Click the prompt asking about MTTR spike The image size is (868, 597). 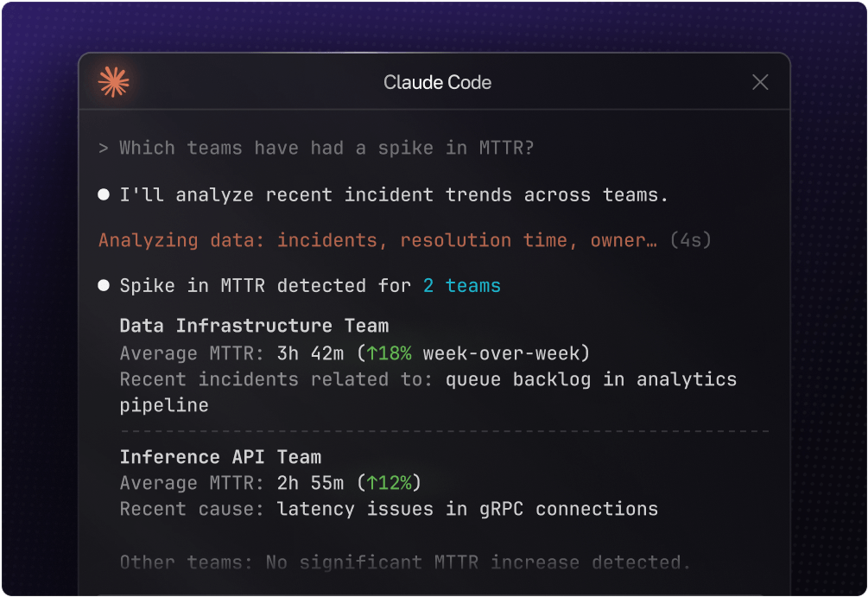coord(326,148)
